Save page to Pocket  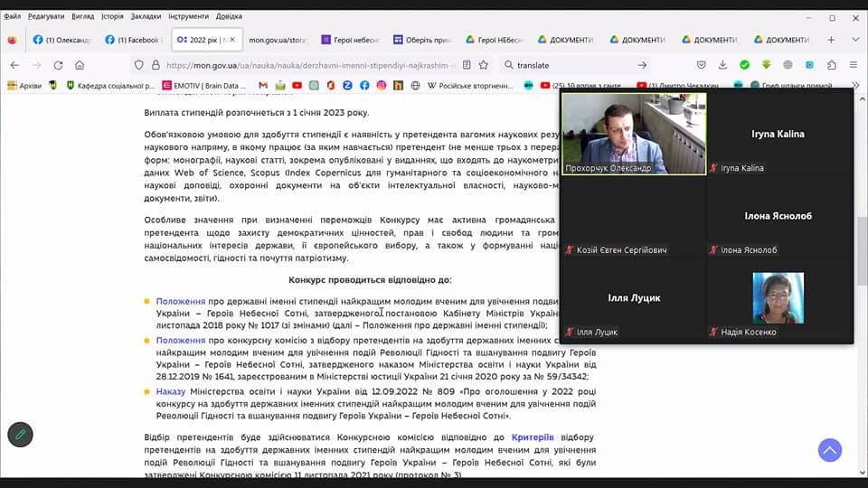click(x=702, y=65)
